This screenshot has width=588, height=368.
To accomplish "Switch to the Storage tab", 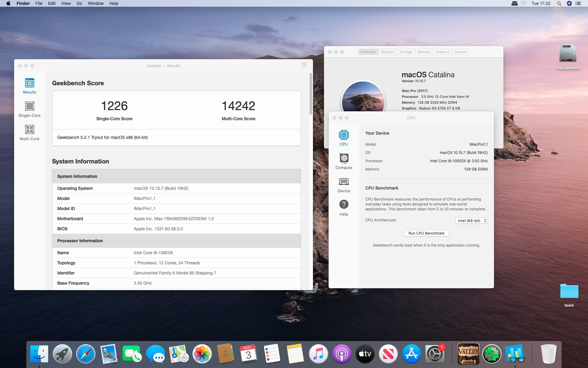I will (406, 52).
